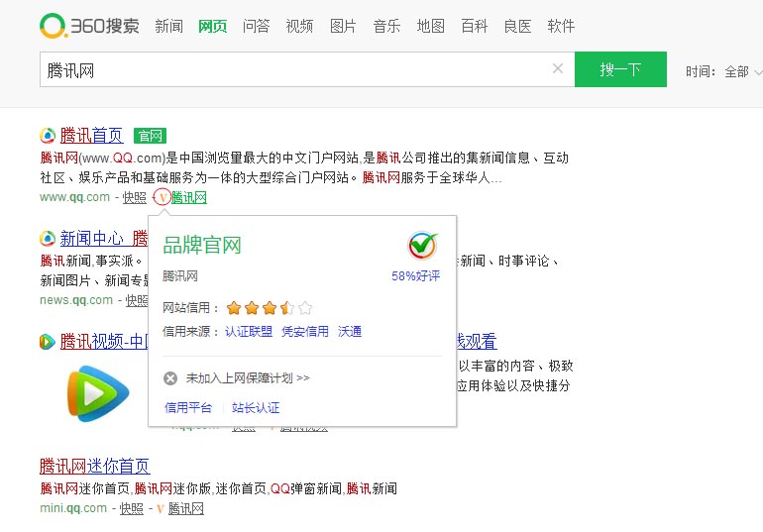Image resolution: width=763 pixels, height=532 pixels.
Task: Click the Tencent favicon beside 新闻中心
Action: point(48,239)
